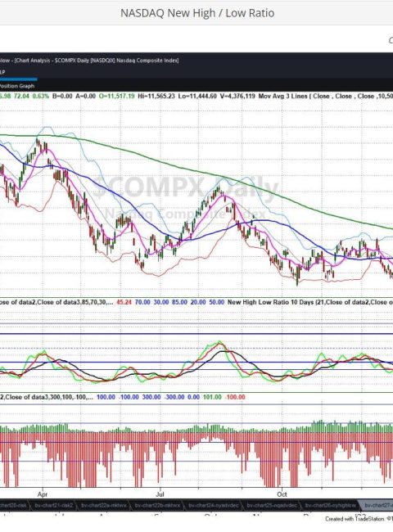This screenshot has width=393, height=532.
Task: Open the bv-chart26-nyhighlow tab
Action: tap(330, 506)
